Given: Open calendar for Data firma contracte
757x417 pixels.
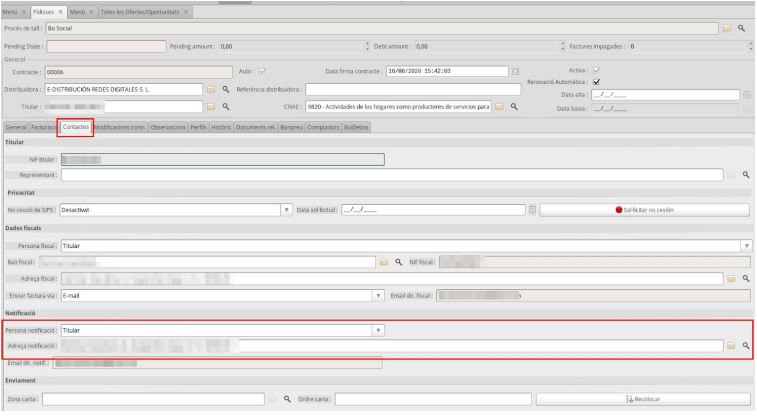Looking at the screenshot, I should coord(516,71).
